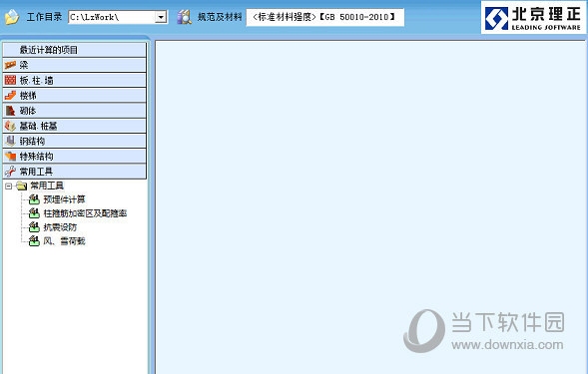Click the 钢结构 steel structure icon
The image size is (588, 374).
(10, 141)
